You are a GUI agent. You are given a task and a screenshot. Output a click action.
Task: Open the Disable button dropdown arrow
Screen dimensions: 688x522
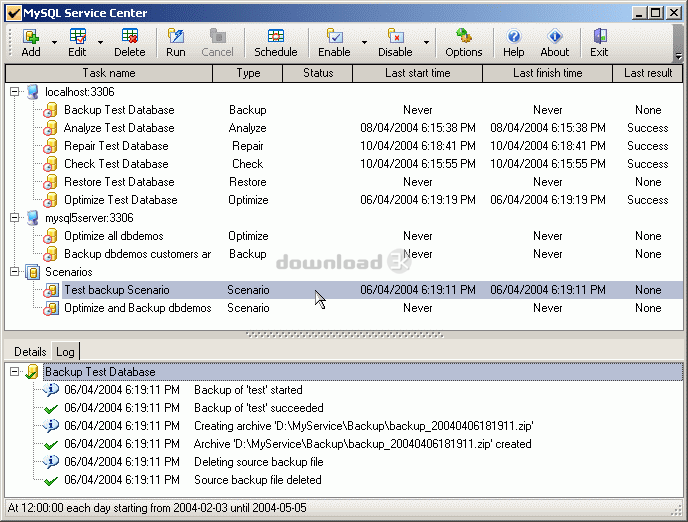(x=426, y=43)
